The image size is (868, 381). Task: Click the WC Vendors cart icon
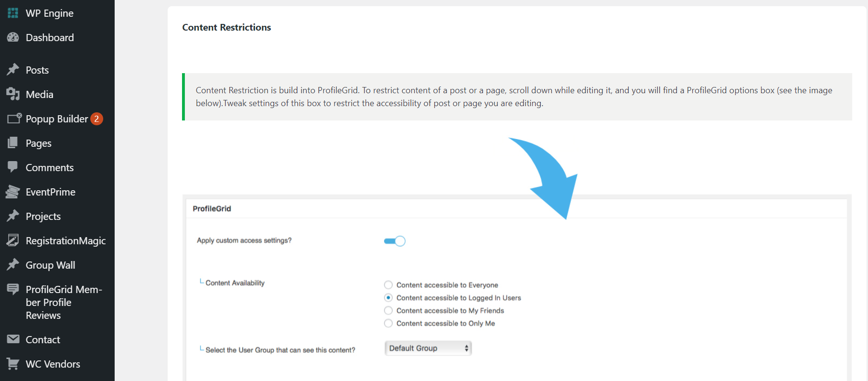(13, 364)
